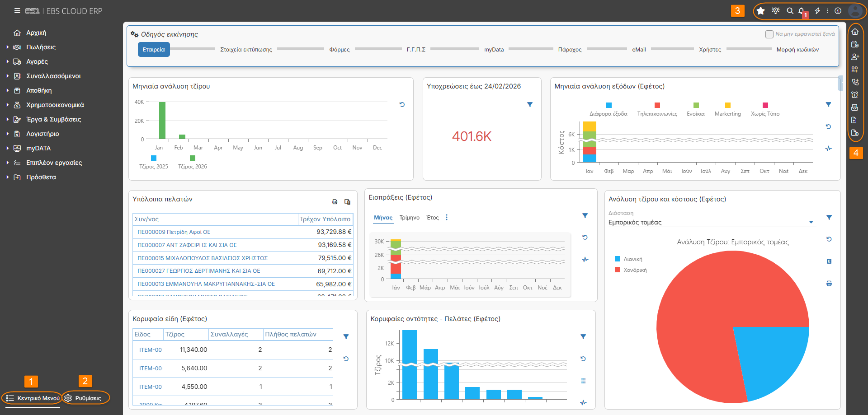Switch to the Τρίμηνο tab
This screenshot has width=868, height=415.
pyautogui.click(x=410, y=218)
